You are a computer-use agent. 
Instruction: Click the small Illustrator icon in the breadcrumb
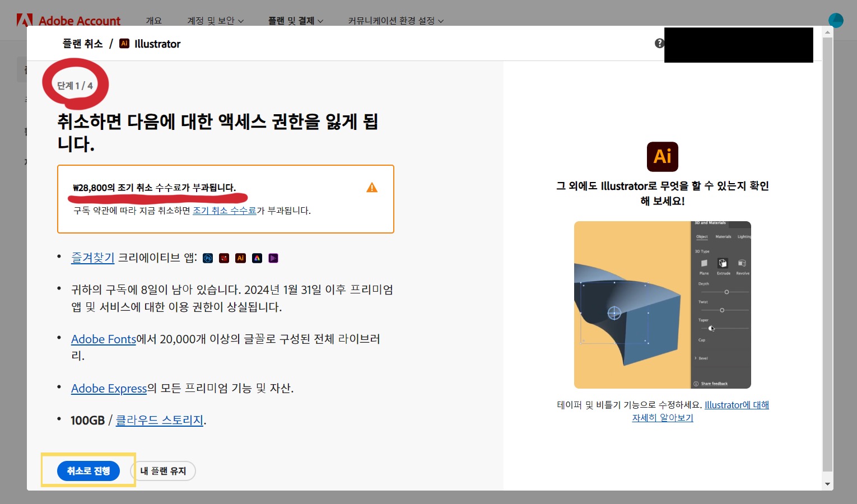pos(124,44)
